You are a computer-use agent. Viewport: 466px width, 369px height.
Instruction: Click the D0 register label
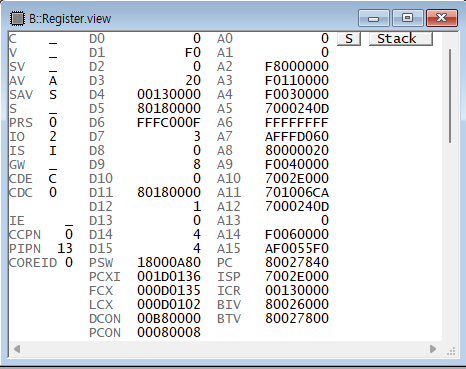tap(97, 39)
